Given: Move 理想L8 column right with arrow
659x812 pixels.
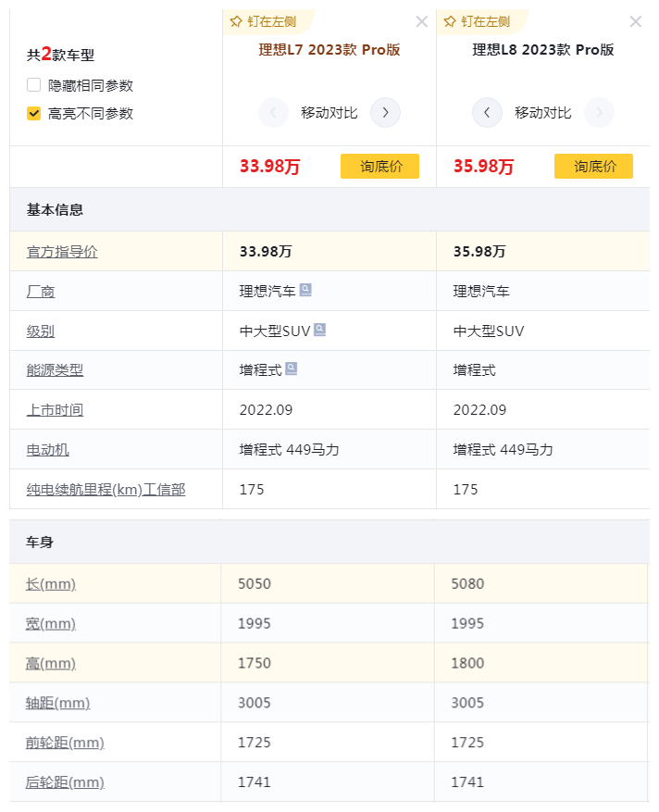Looking at the screenshot, I should point(599,112).
